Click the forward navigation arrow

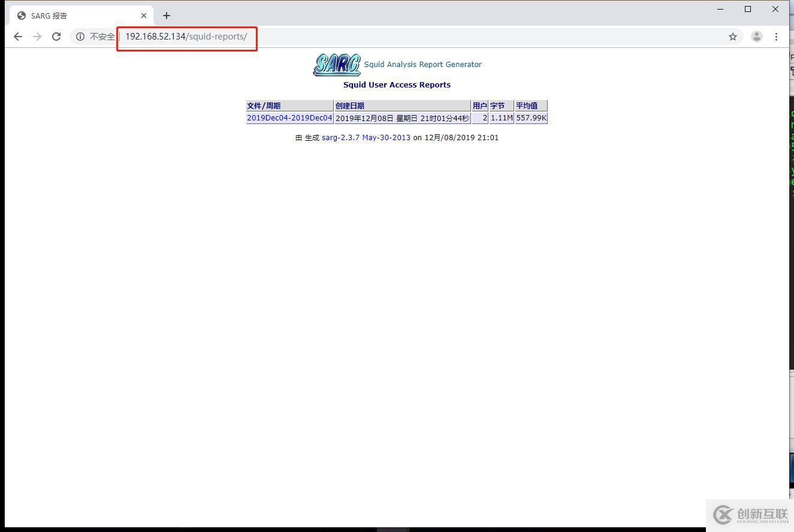(x=37, y=36)
